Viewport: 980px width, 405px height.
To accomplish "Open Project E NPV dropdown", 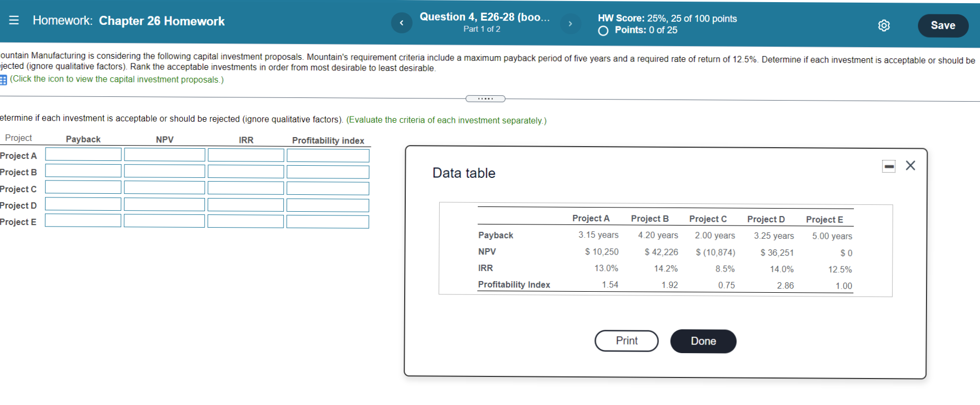I will 164,221.
